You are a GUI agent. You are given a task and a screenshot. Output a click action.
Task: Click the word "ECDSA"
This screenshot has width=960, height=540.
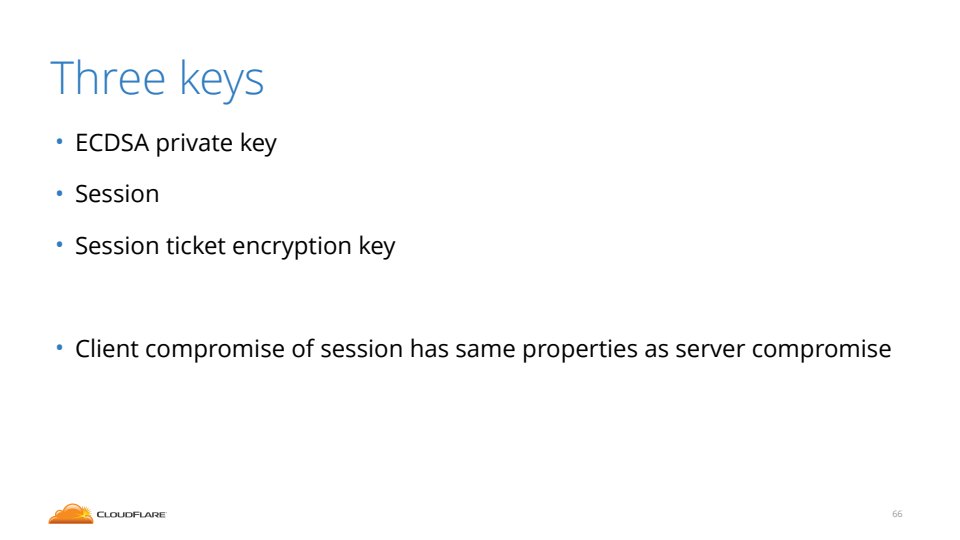[112, 143]
